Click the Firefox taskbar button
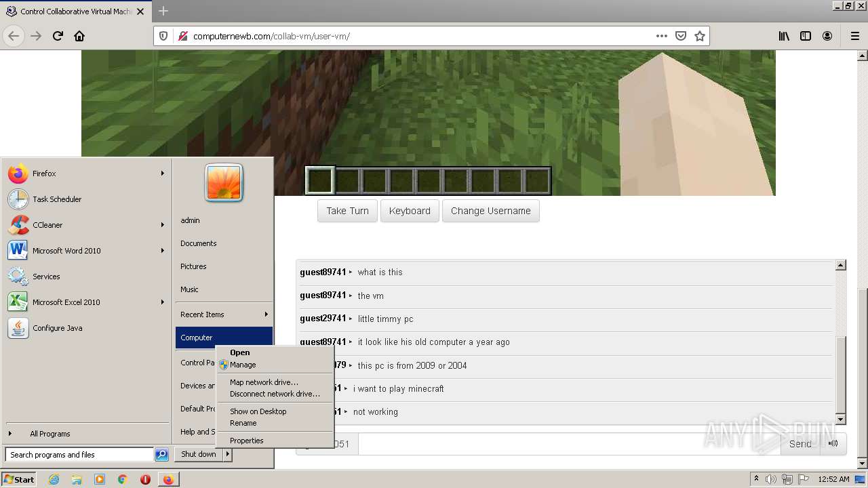868x488 pixels. pyautogui.click(x=168, y=479)
